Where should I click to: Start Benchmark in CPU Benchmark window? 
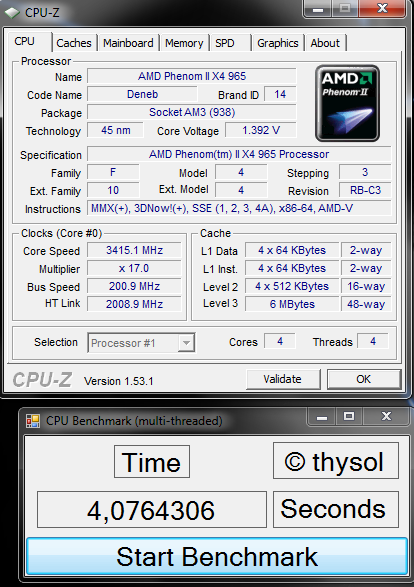click(x=217, y=556)
